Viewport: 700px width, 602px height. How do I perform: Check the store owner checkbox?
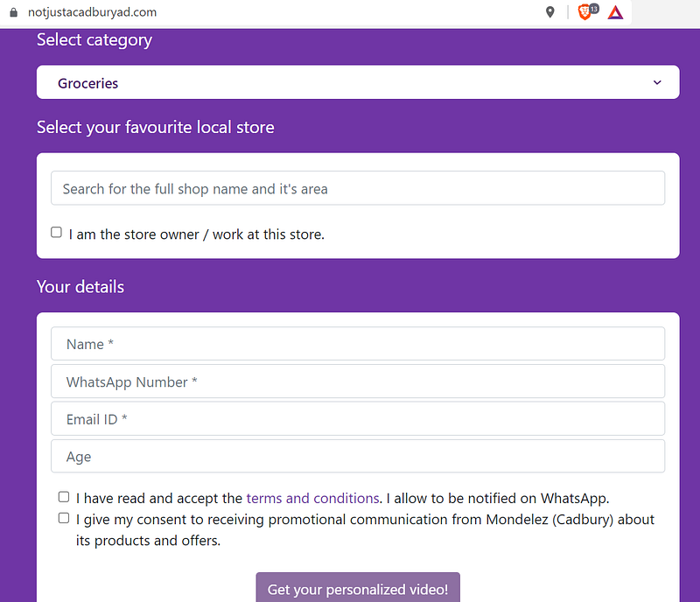click(57, 233)
